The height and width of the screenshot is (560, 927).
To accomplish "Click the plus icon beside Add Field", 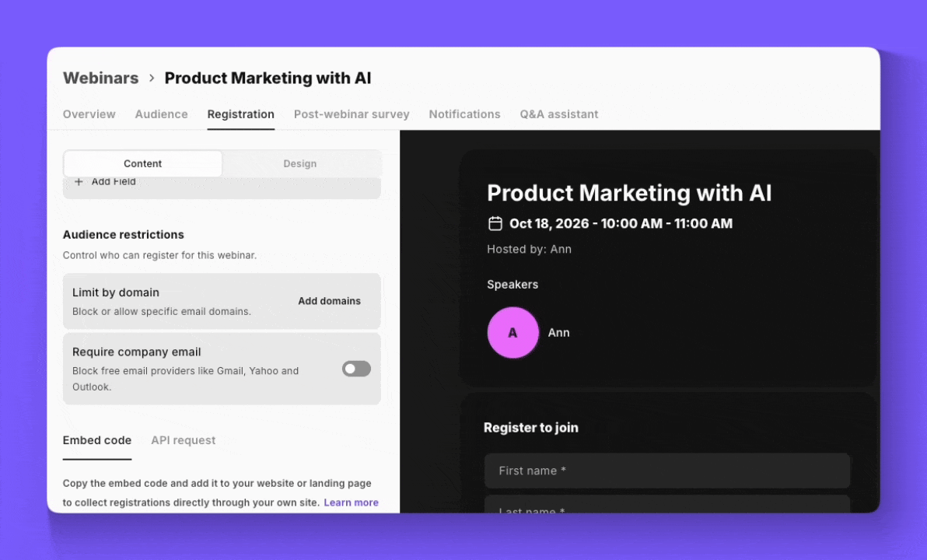I will [79, 181].
